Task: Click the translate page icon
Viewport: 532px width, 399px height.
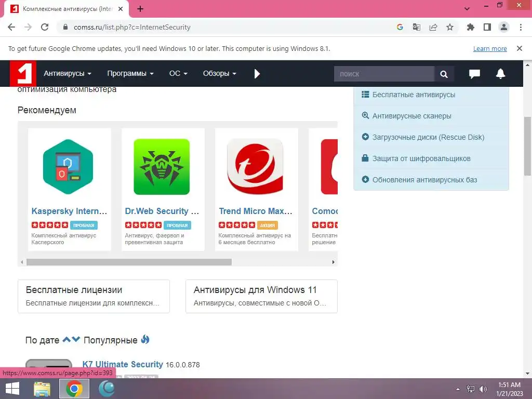Action: point(417,27)
